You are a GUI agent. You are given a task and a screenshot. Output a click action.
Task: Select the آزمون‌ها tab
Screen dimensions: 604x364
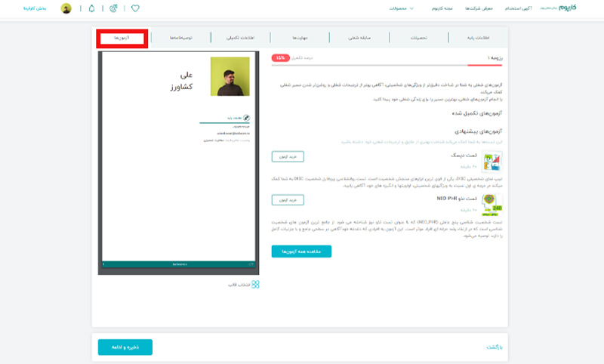(122, 38)
